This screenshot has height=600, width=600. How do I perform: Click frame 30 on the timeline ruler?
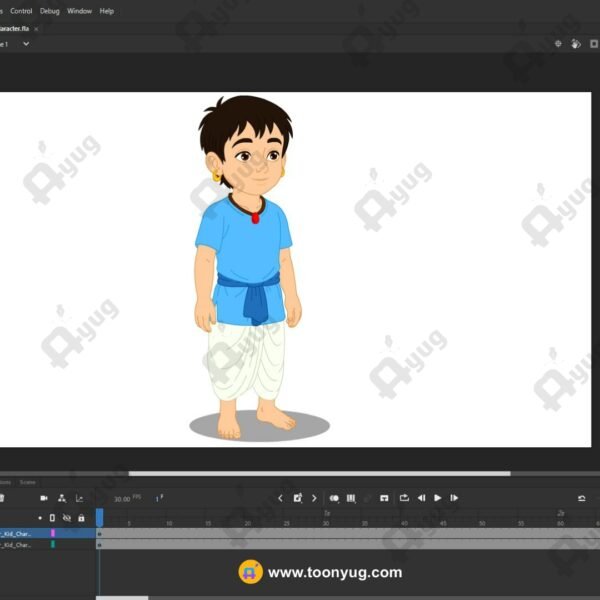point(326,523)
